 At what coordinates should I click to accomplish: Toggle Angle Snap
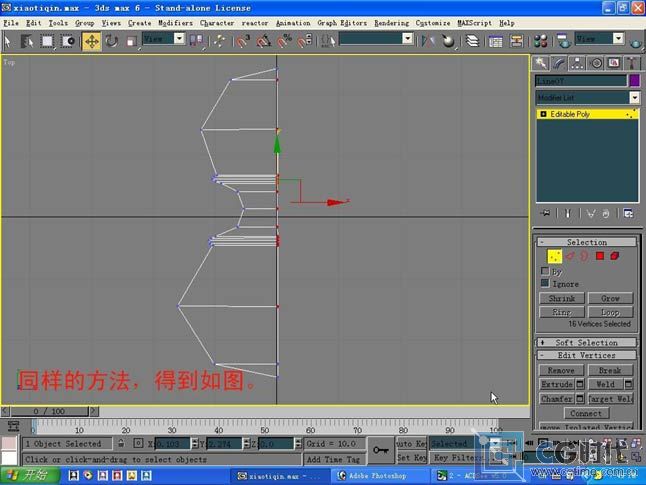pos(264,41)
